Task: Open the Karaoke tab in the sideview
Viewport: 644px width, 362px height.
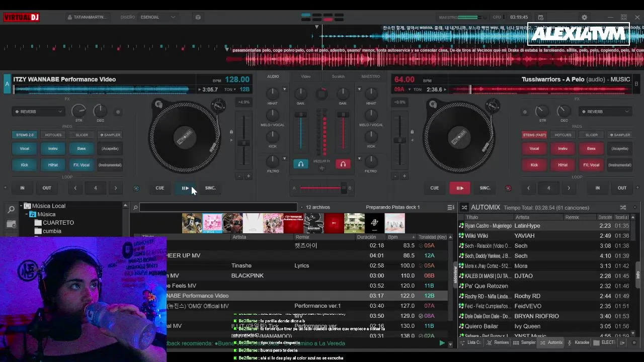Action: [578, 343]
